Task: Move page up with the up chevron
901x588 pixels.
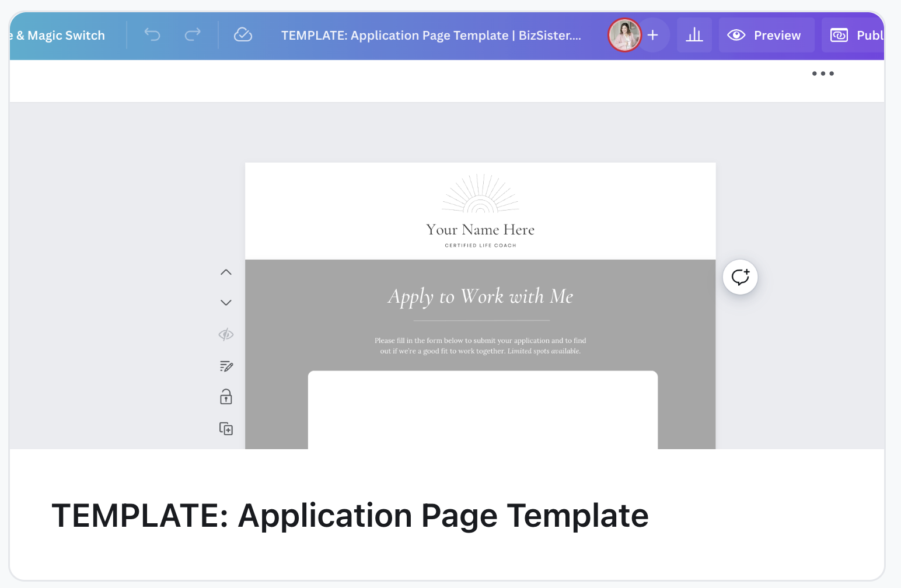Action: click(x=226, y=272)
